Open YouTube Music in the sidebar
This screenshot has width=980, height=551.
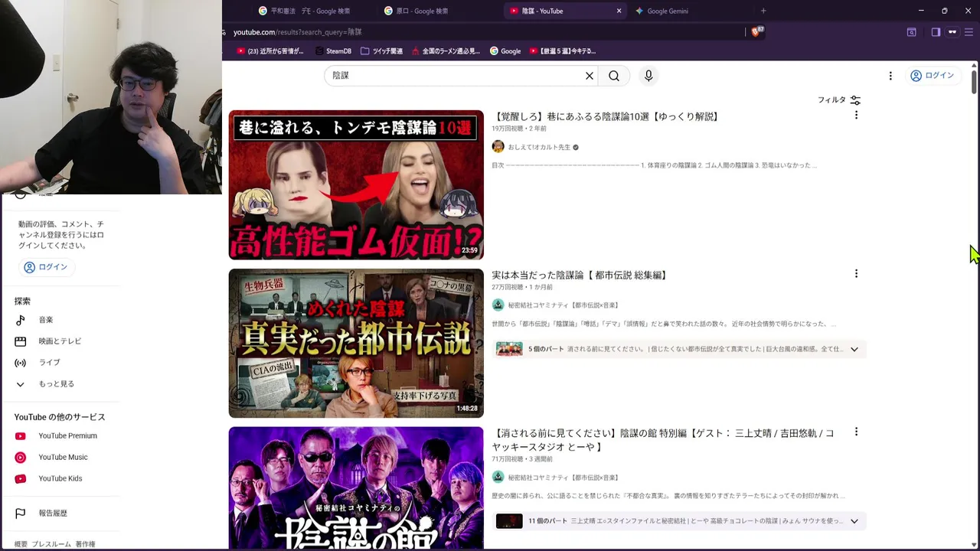click(x=63, y=458)
